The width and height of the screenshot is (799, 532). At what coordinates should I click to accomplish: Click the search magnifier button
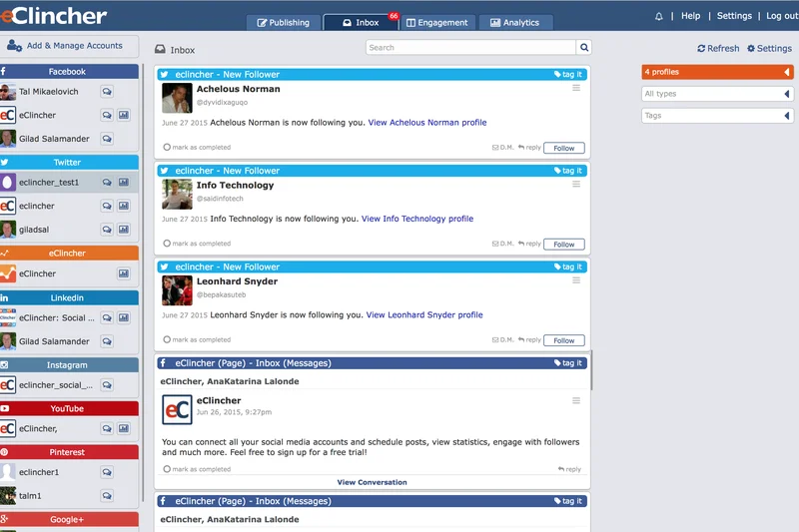click(x=584, y=47)
